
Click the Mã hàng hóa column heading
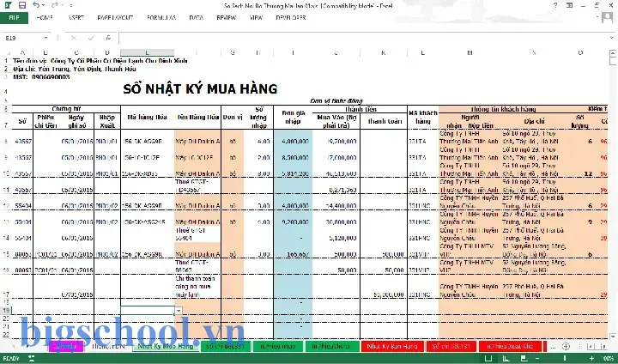click(147, 117)
